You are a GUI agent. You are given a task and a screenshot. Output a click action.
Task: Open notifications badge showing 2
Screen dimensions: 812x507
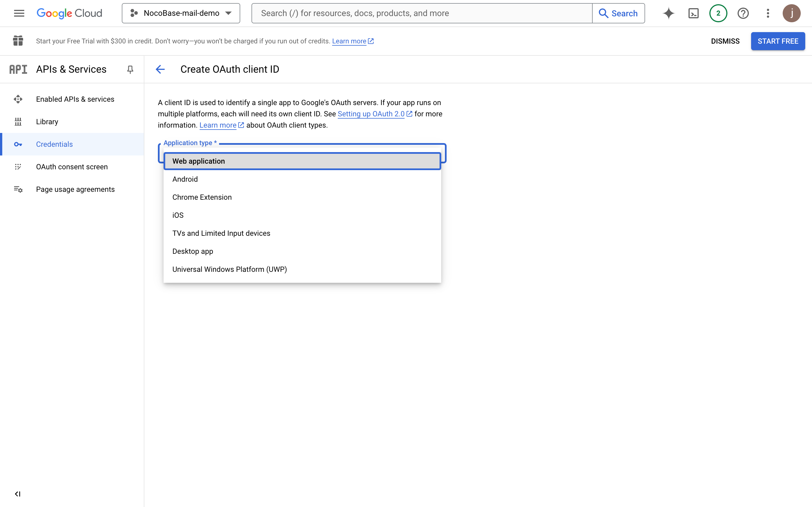[718, 13]
